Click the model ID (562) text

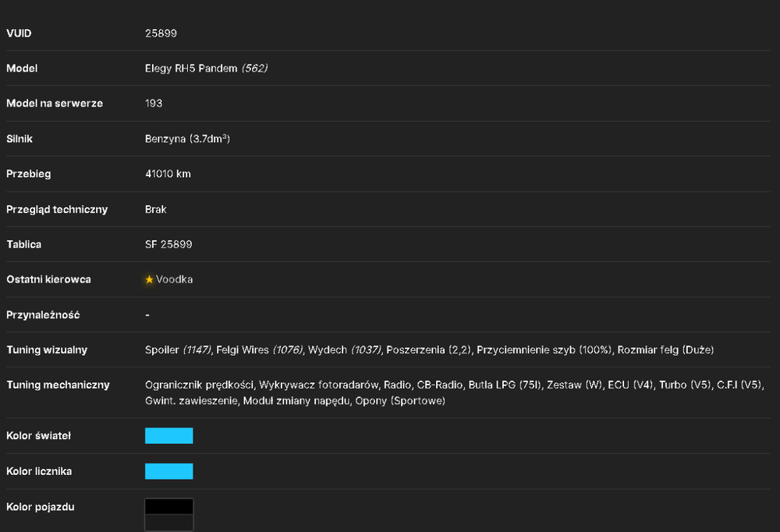coord(255,69)
